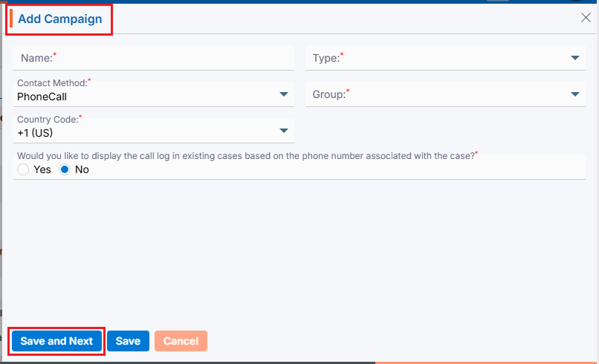Open the Country Code dropdown arrow
Screen dimensions: 599x364
(x=284, y=131)
